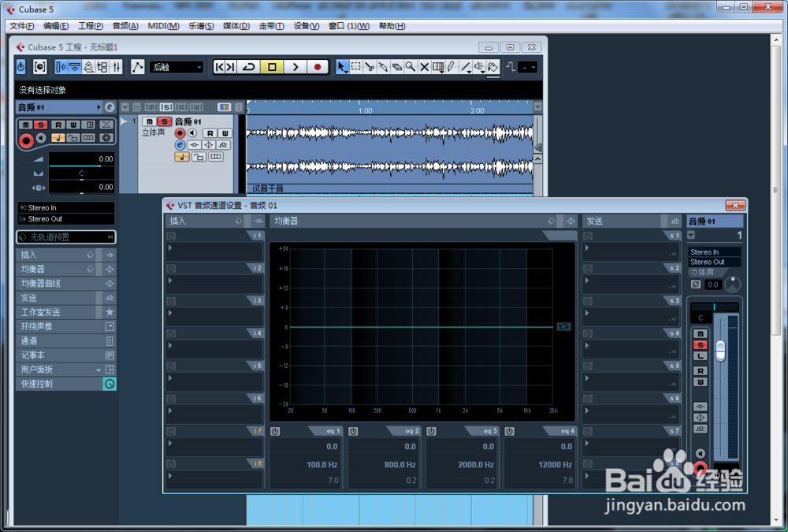The height and width of the screenshot is (532, 788).
Task: Select the Object Selection arrow tool
Action: click(342, 67)
